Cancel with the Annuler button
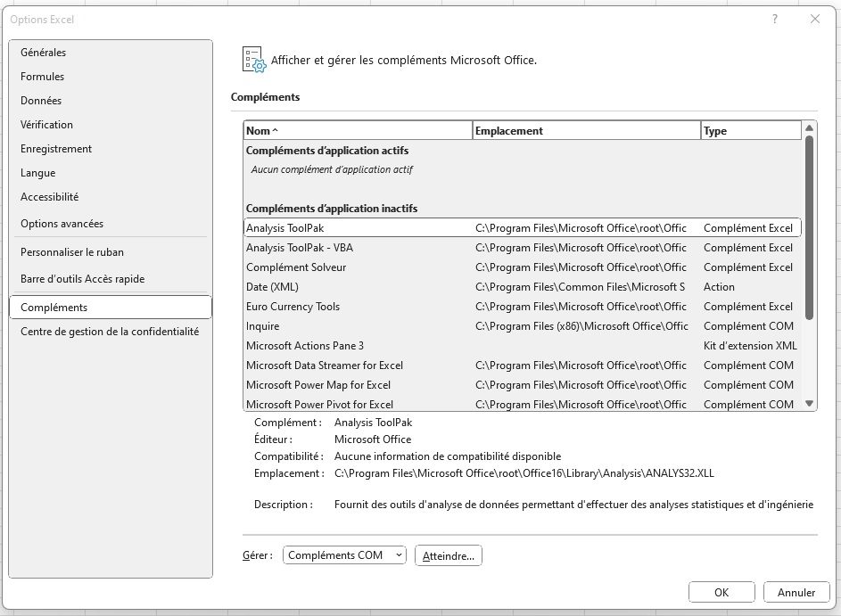This screenshot has width=841, height=616. click(796, 593)
